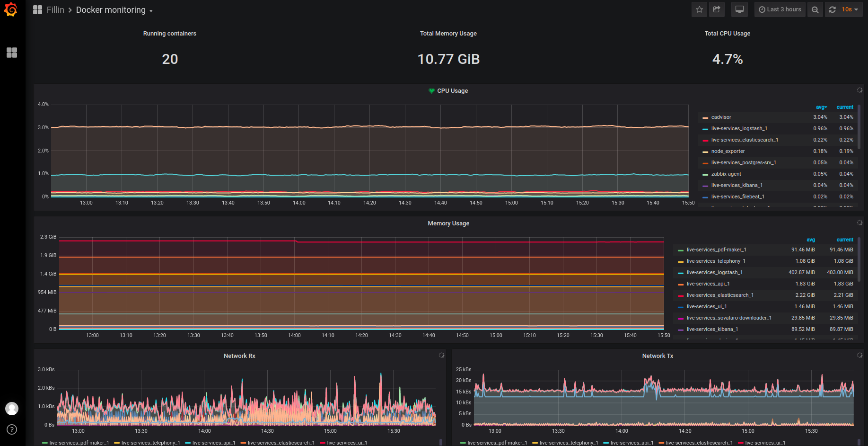The width and height of the screenshot is (868, 446).
Task: Open the user profile avatar
Action: [x=12, y=408]
